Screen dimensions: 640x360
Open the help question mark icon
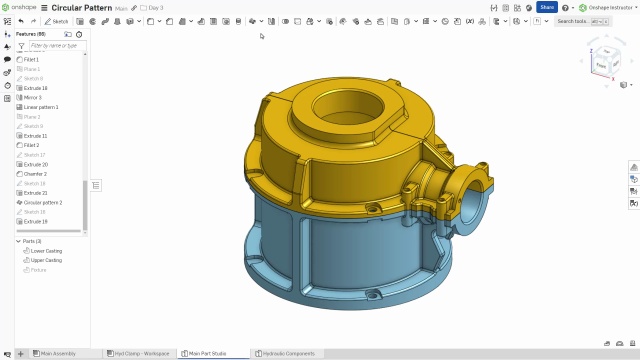click(x=565, y=8)
